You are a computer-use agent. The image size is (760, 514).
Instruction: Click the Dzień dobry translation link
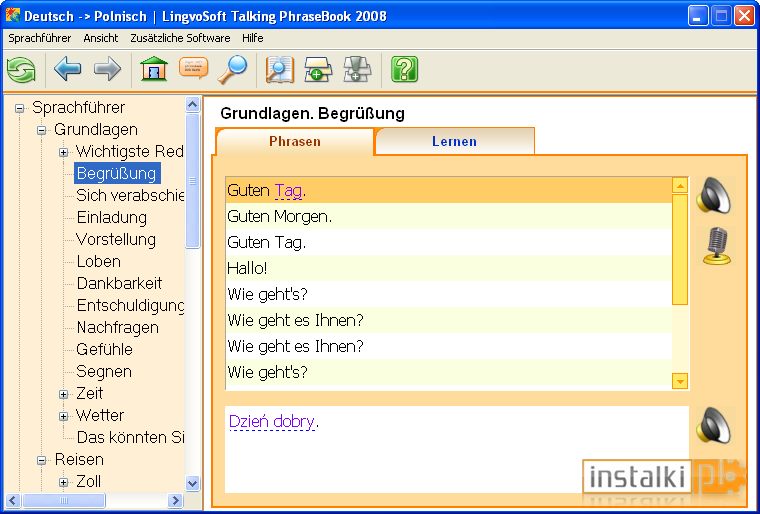(x=272, y=421)
